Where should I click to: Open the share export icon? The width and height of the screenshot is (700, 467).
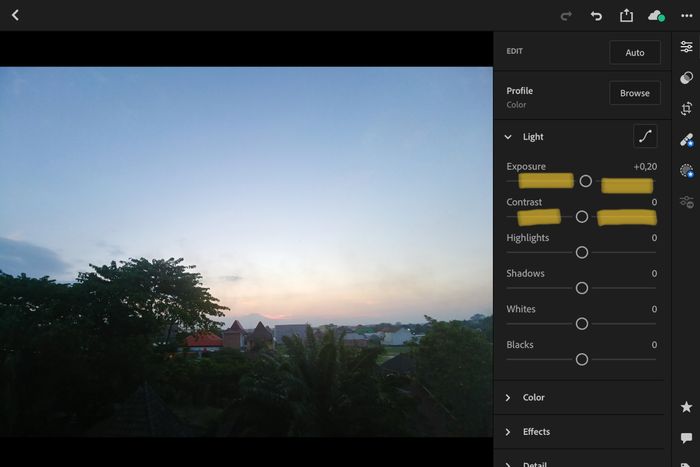tap(626, 16)
